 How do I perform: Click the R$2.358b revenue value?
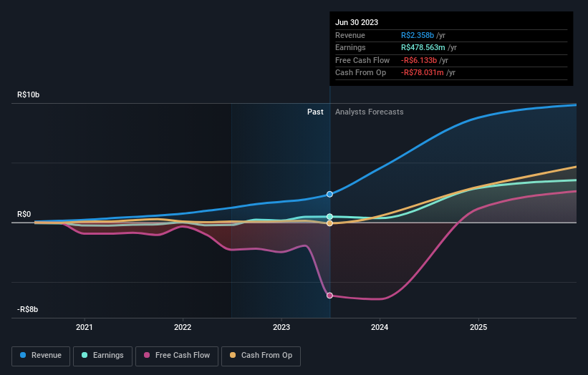pyautogui.click(x=418, y=35)
